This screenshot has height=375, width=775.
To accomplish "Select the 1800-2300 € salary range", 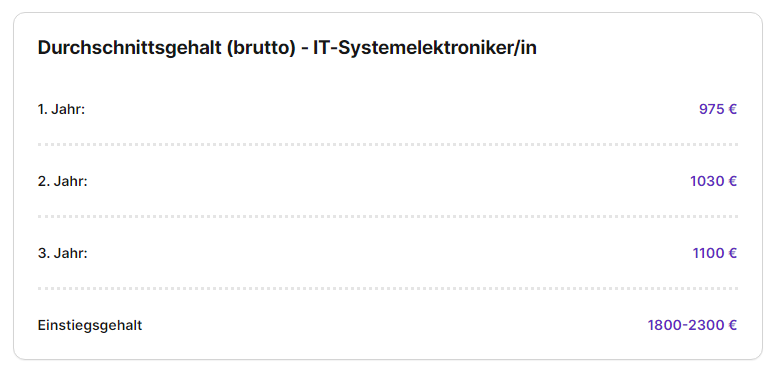I will [692, 326].
